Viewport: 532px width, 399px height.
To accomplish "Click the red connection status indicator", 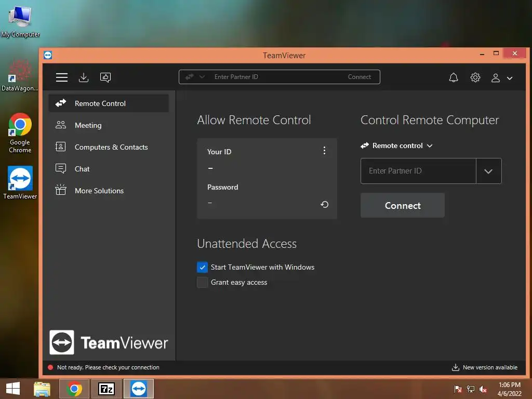I will click(50, 367).
